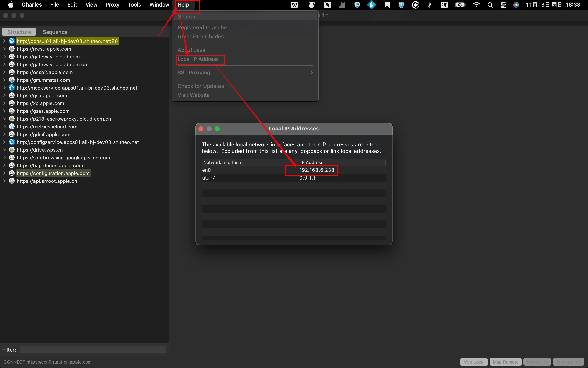
Task: Click the Map Remote button
Action: click(505, 362)
